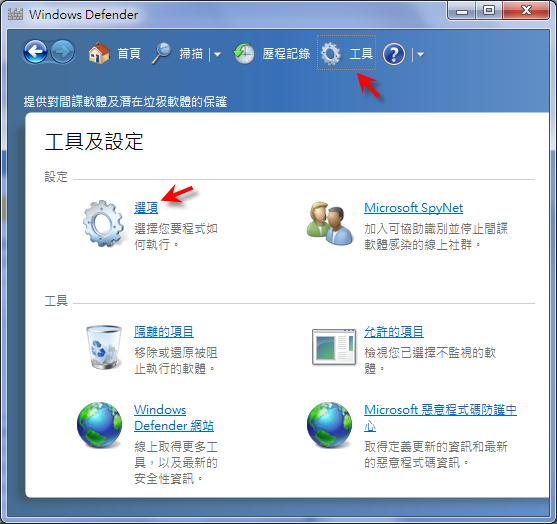Click description 取得定義更新的資訊和最新的惡意程式碼資訊
The height and width of the screenshot is (524, 557).
pyautogui.click(x=436, y=454)
